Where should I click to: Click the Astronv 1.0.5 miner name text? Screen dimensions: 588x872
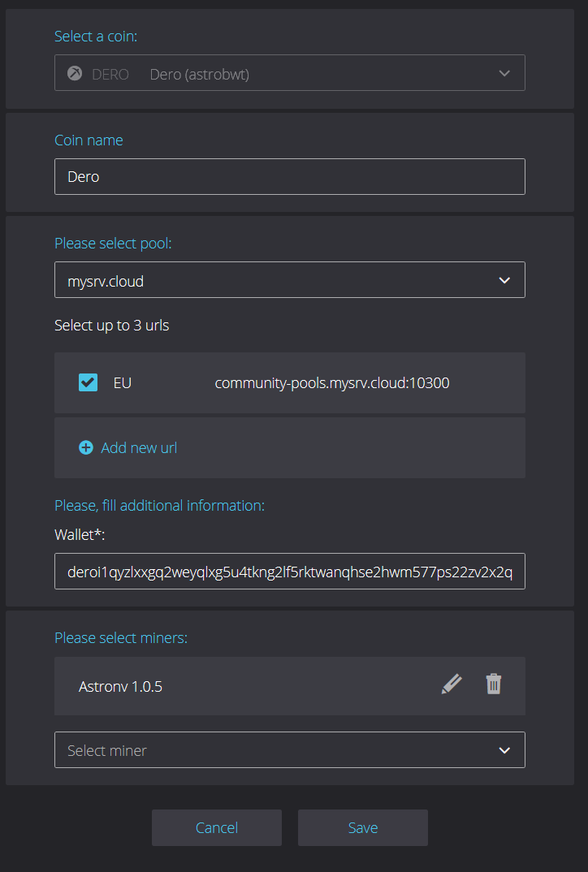121,687
